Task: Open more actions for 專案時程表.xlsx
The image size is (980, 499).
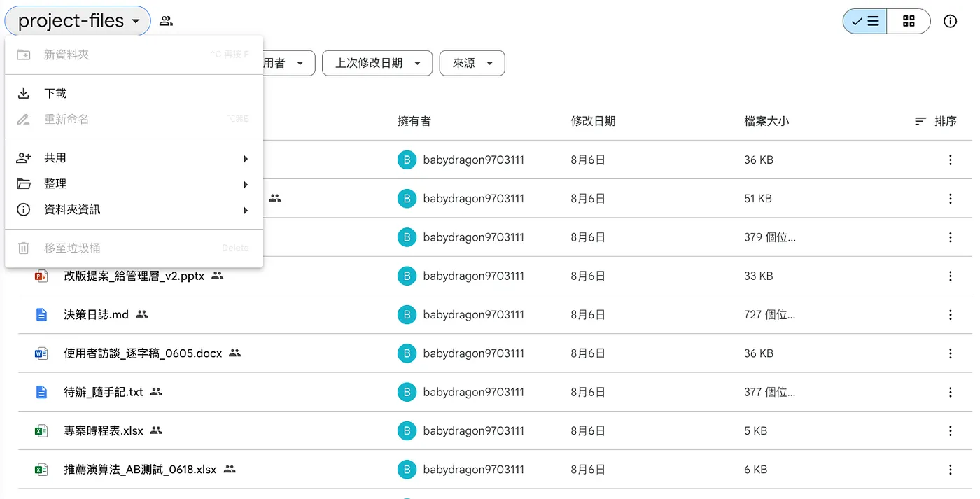Action: (x=950, y=431)
